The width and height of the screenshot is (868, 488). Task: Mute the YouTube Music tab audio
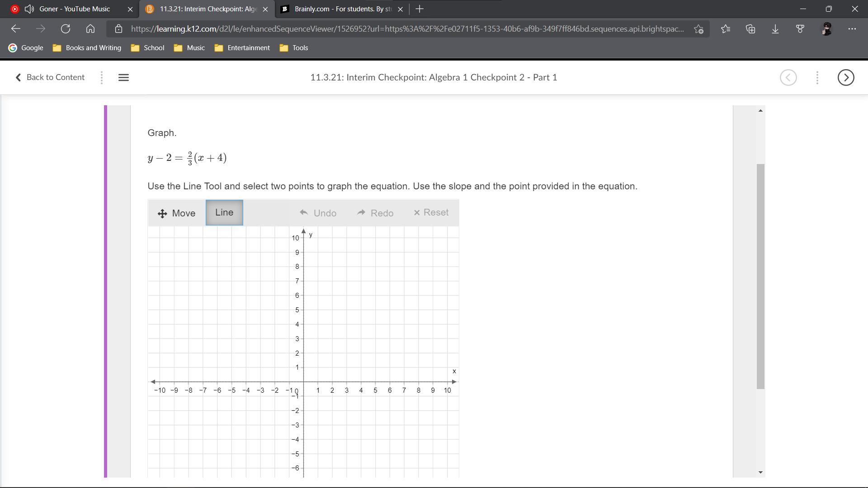[29, 9]
